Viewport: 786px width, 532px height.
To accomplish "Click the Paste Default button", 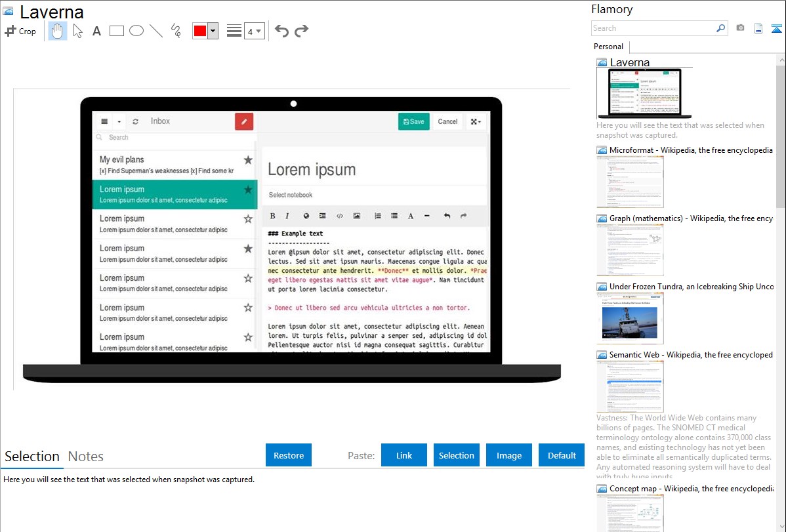I will coord(562,455).
